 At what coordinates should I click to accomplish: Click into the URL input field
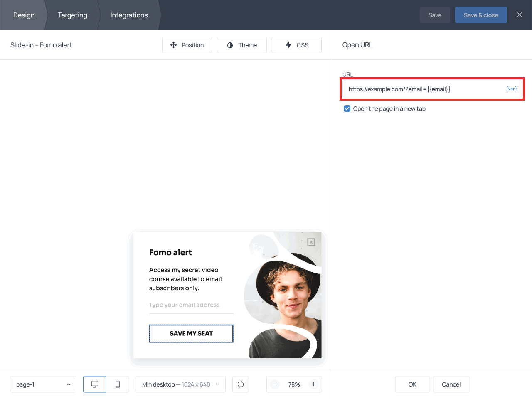tap(424, 89)
